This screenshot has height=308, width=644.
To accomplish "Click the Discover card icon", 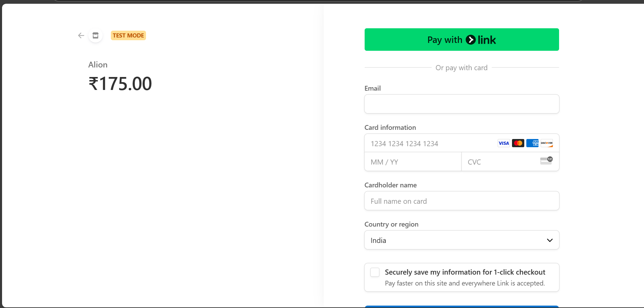I will click(546, 143).
